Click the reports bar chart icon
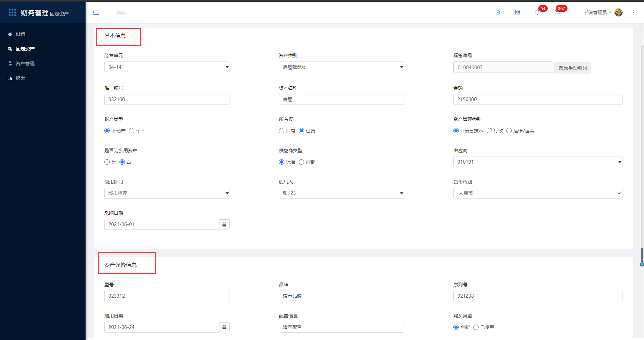 10,78
